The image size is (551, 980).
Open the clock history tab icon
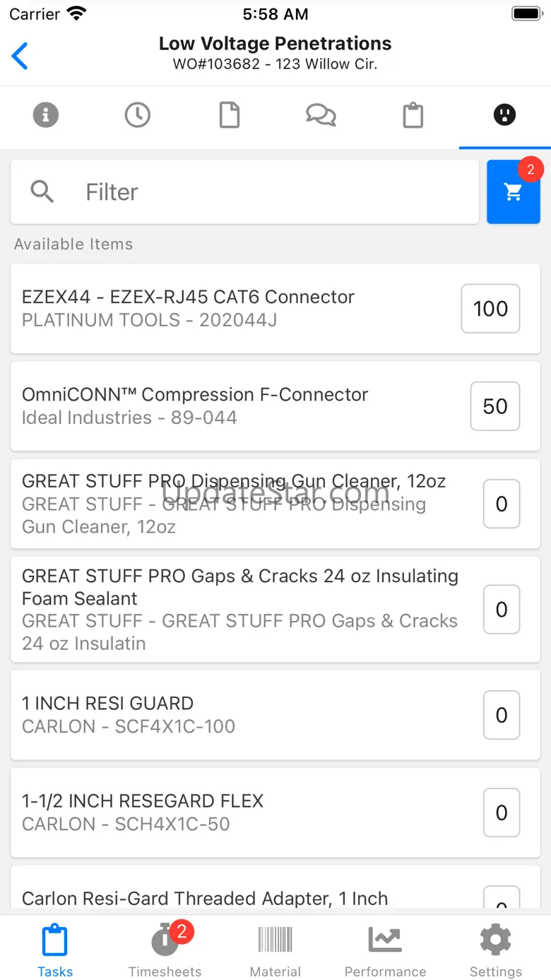coord(138,115)
